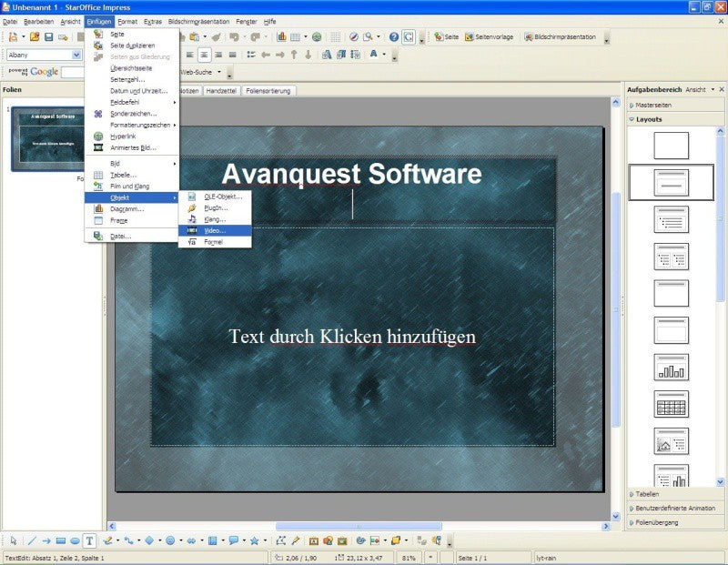Click the Bildschirmpräsentation toolbar button
Image resolution: width=728 pixels, height=565 pixels.
(x=560, y=36)
